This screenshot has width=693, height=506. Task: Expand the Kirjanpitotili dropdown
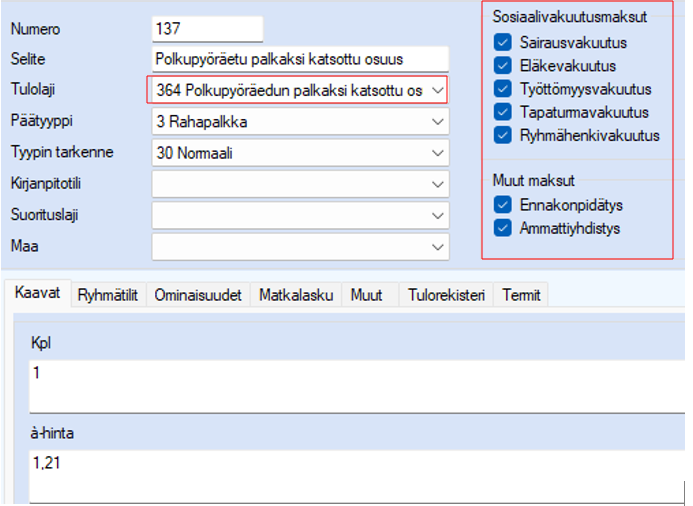(x=436, y=184)
